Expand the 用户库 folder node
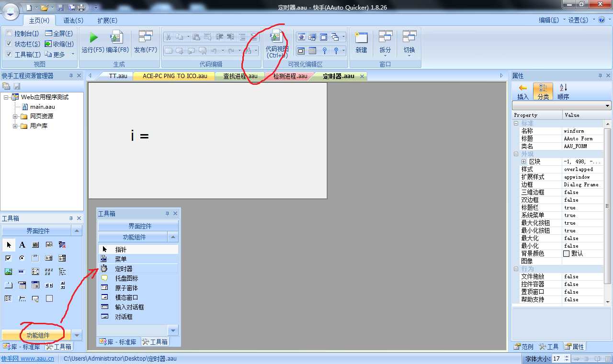 click(x=15, y=126)
